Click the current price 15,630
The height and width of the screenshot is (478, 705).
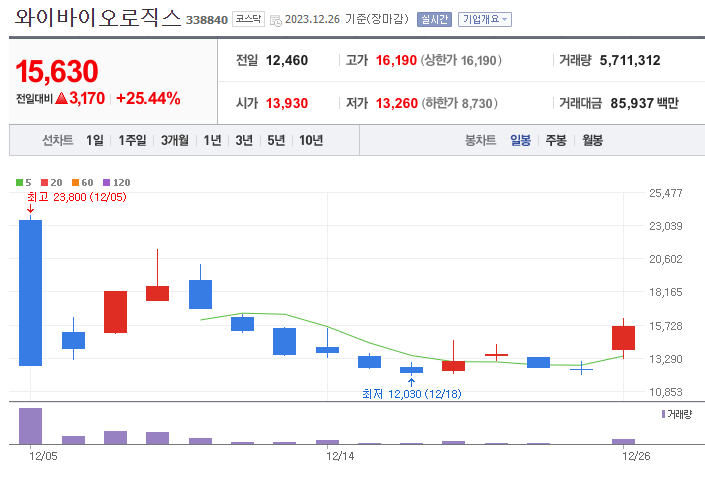[x=57, y=71]
